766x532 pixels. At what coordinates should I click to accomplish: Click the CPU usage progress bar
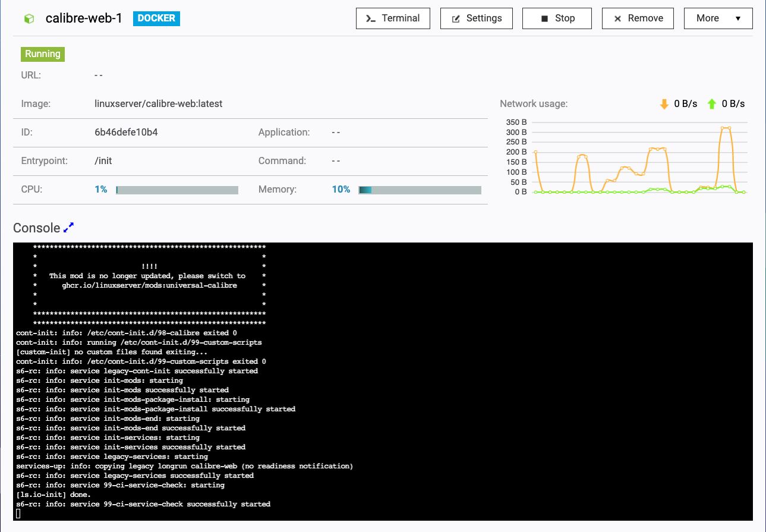click(176, 190)
